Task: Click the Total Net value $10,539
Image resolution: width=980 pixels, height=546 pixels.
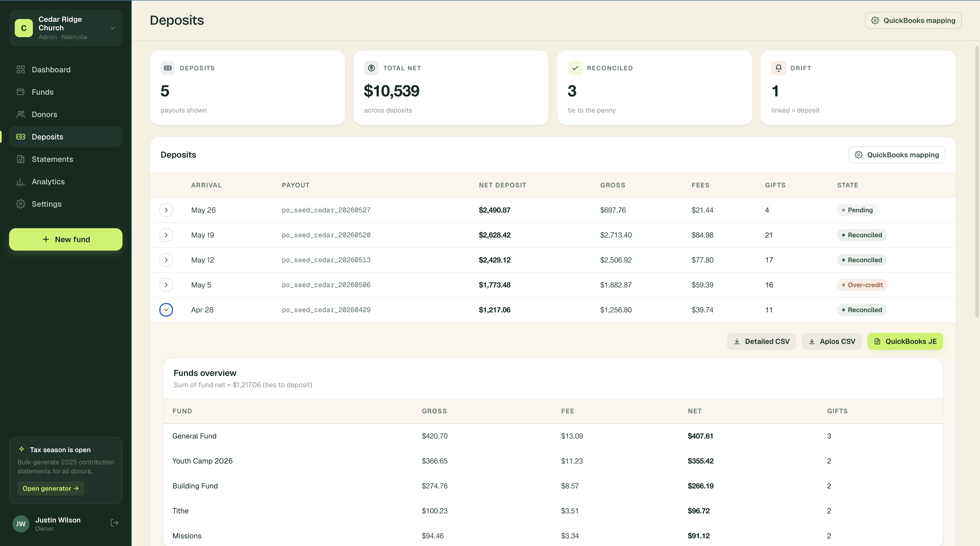Action: point(392,91)
